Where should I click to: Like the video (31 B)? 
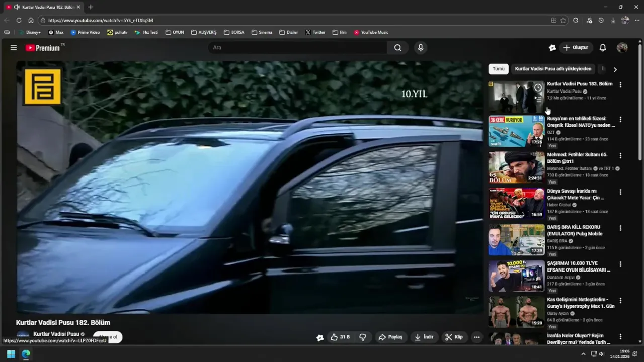click(x=340, y=337)
